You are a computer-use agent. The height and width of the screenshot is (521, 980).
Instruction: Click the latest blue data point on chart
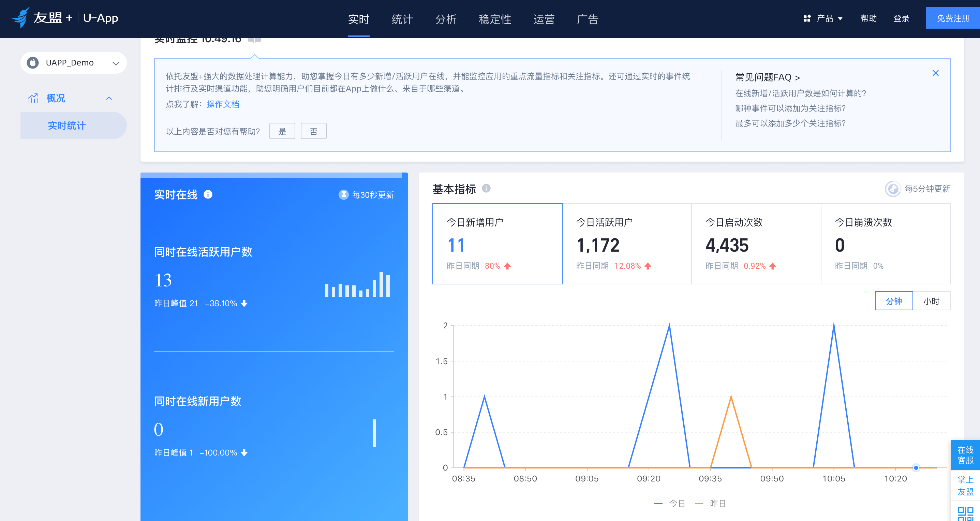pos(916,468)
